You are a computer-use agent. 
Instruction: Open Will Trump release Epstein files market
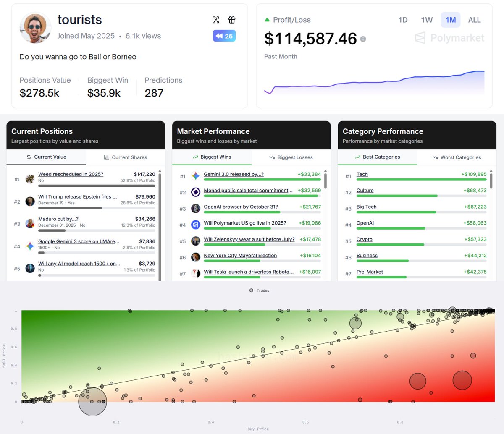pyautogui.click(x=78, y=196)
